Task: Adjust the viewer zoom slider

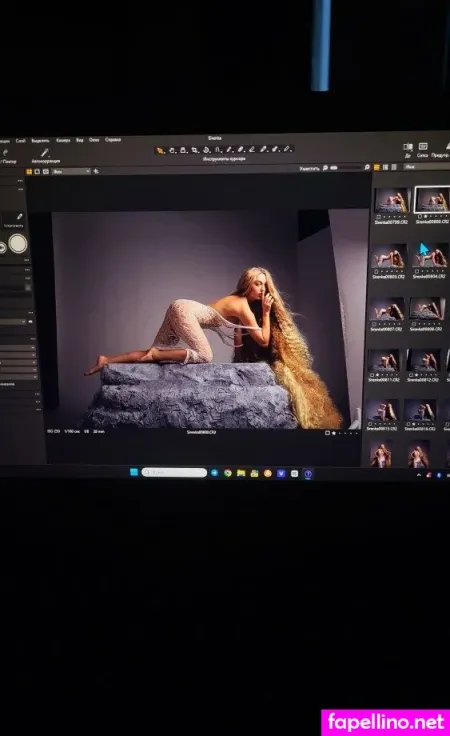Action: [x=346, y=168]
